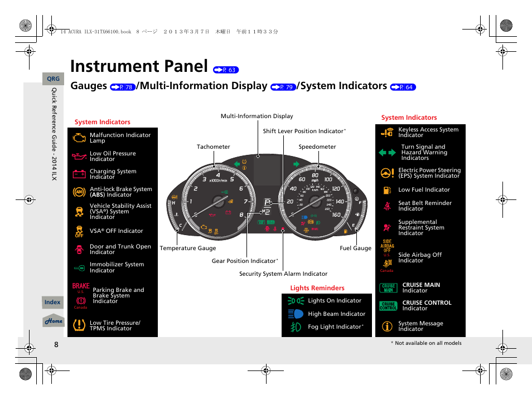
Task: Click the Tachometer label
Action: point(214,147)
